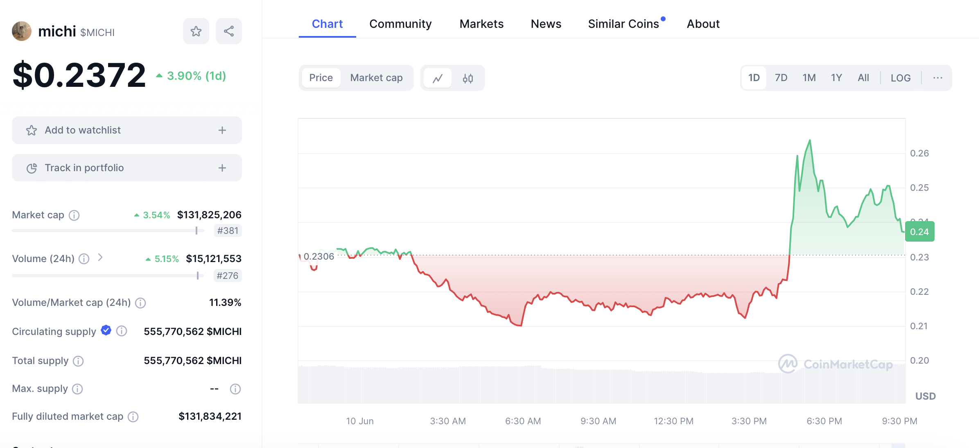
Task: Expand Volume (24h) chevron arrow
Action: [x=100, y=258]
